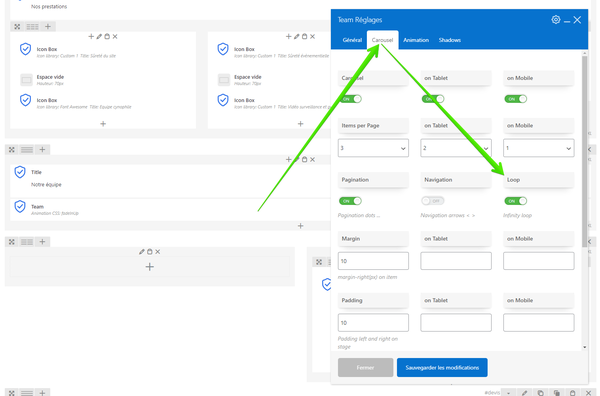This screenshot has height=396, width=600.
Task: Enable the Navigation arrows switch
Action: [433, 201]
